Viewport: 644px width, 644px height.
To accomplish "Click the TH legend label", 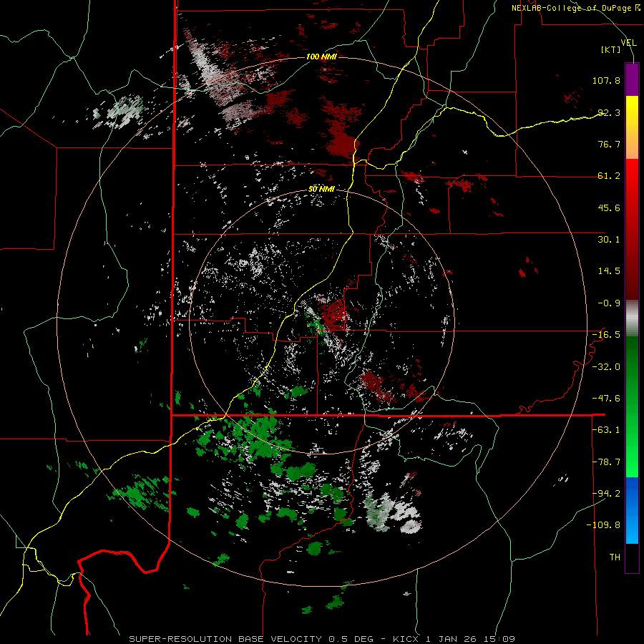I will point(615,557).
